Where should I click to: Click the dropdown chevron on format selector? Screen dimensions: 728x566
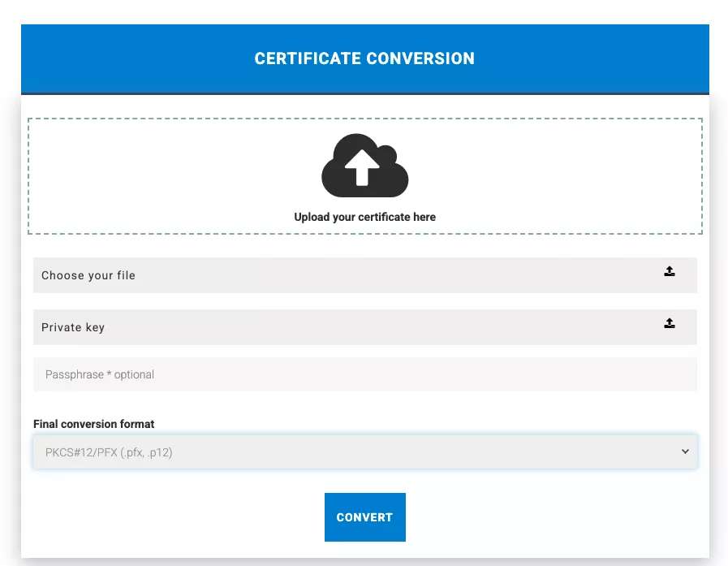684,452
